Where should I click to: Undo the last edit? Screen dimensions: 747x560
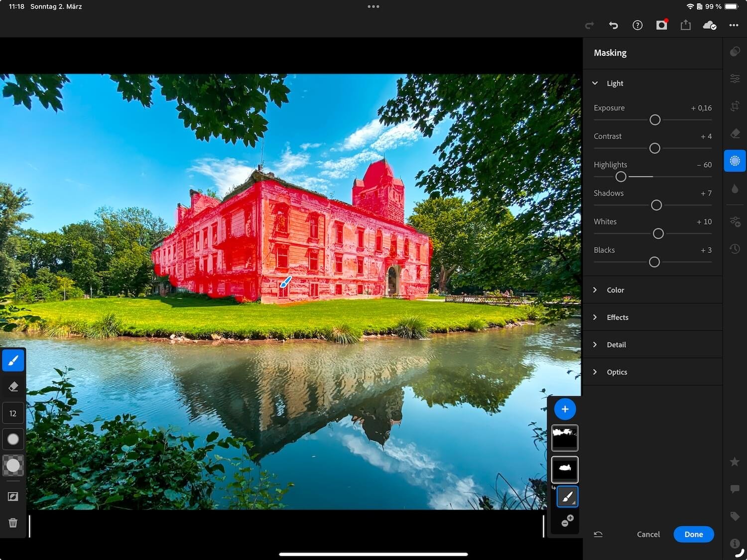614,25
